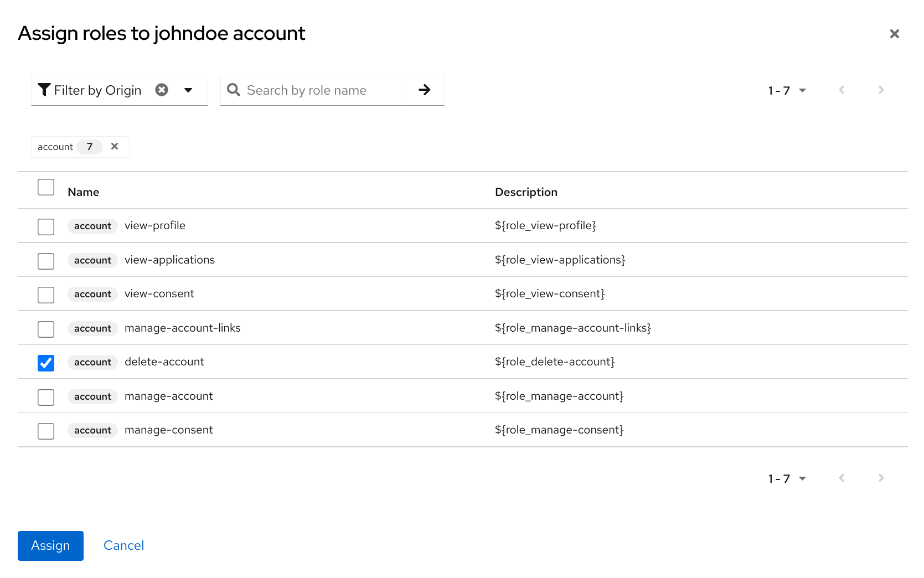Image resolution: width=924 pixels, height=578 pixels.
Task: Go to next page using top chevron
Action: point(880,90)
